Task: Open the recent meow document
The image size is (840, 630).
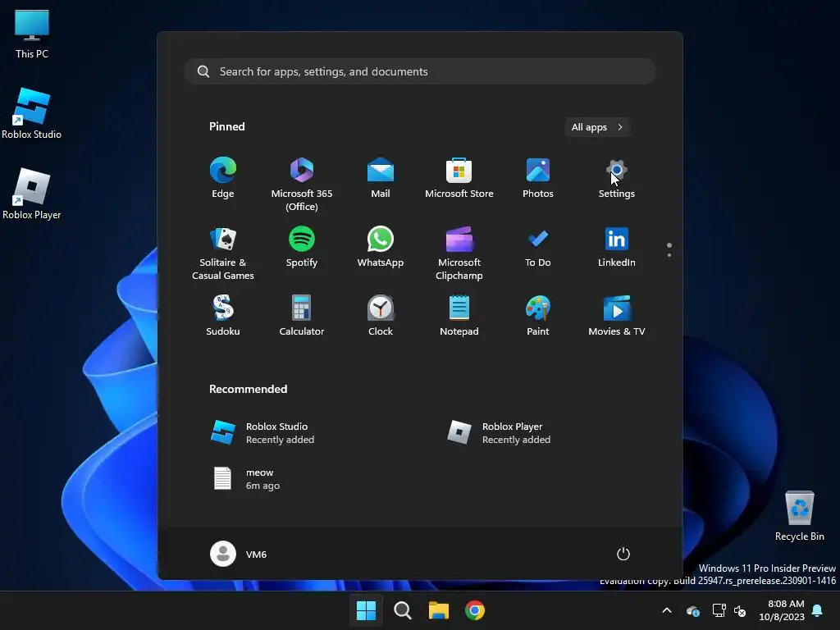Action: click(246, 479)
